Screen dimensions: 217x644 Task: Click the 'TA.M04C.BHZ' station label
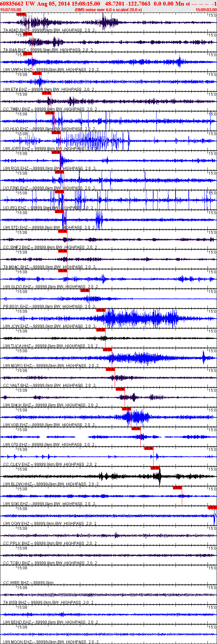click(x=16, y=267)
